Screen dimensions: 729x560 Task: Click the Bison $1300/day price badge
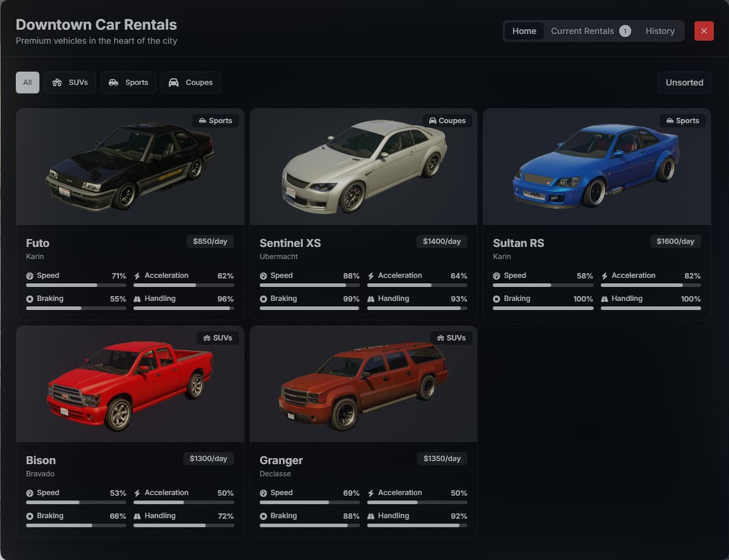point(209,459)
